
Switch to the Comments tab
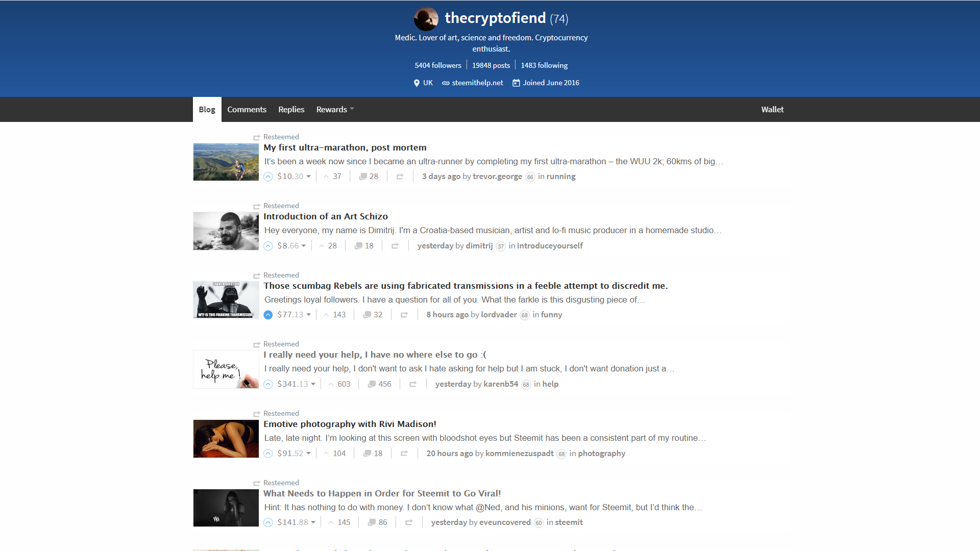coord(247,109)
